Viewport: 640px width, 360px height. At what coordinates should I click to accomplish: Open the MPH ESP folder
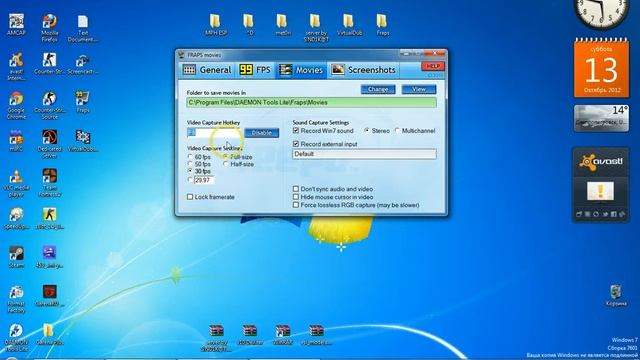click(216, 24)
